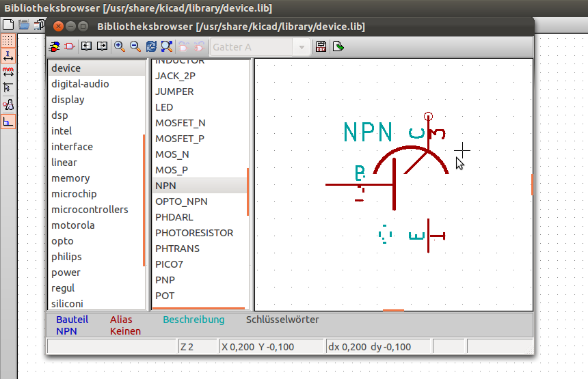Screen dimensions: 588x379
Task: Select the interface library
Action: pos(96,147)
